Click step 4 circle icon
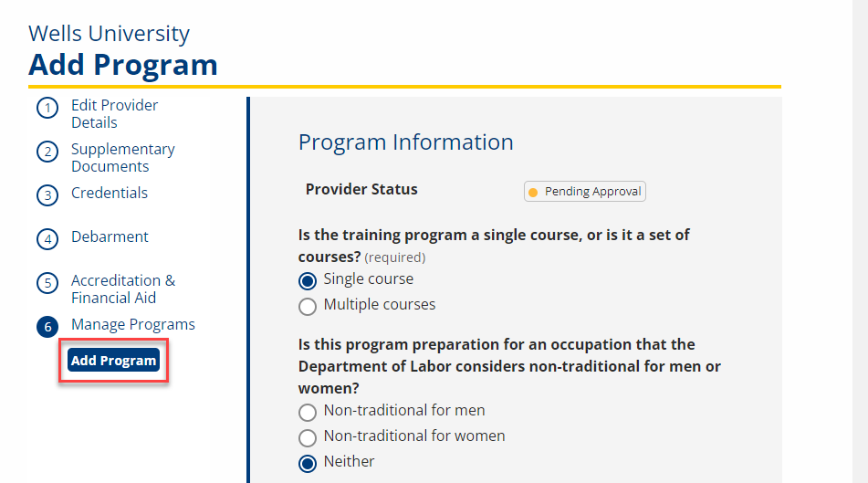Image resolution: width=868 pixels, height=483 pixels. tap(47, 239)
